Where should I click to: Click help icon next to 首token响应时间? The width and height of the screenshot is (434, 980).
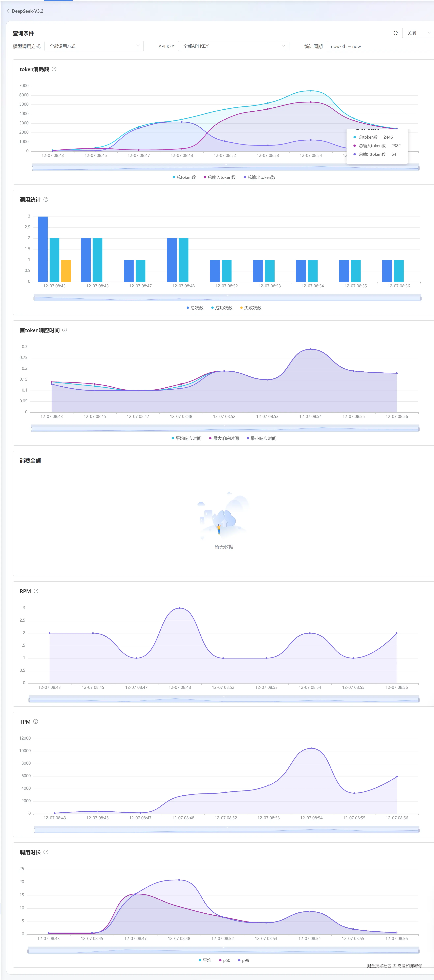[64, 330]
